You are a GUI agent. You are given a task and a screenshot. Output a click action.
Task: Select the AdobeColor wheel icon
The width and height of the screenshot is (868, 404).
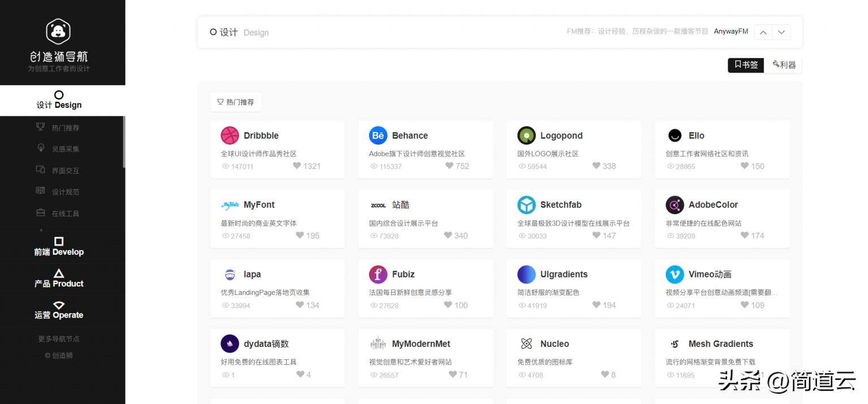[x=675, y=205]
